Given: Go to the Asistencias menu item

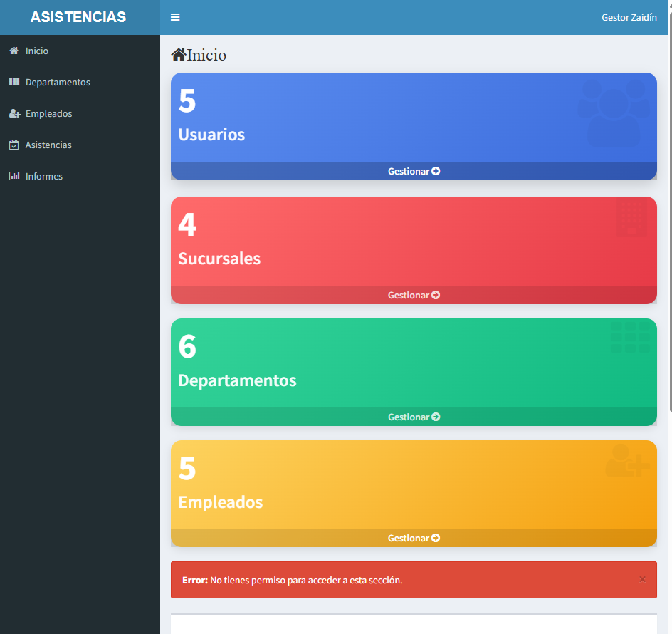Looking at the screenshot, I should (48, 145).
